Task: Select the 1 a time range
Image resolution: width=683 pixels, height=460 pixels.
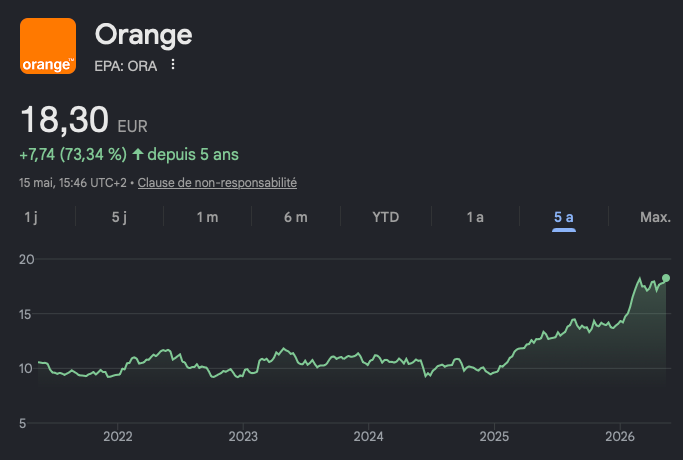Action: tap(475, 216)
